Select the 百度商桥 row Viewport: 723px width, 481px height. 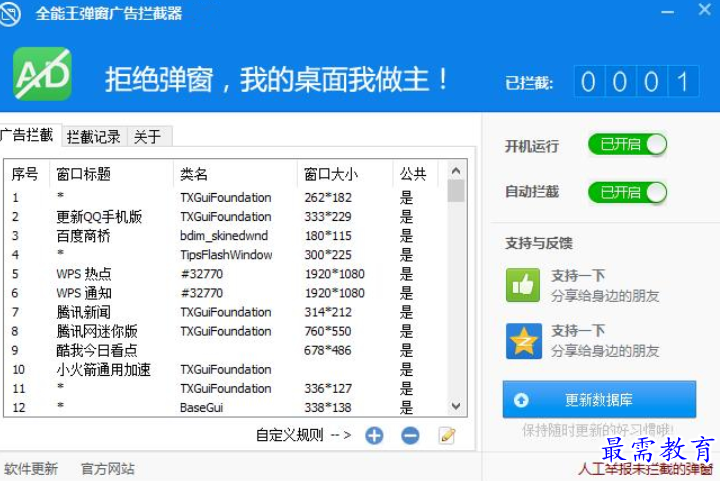(x=225, y=236)
